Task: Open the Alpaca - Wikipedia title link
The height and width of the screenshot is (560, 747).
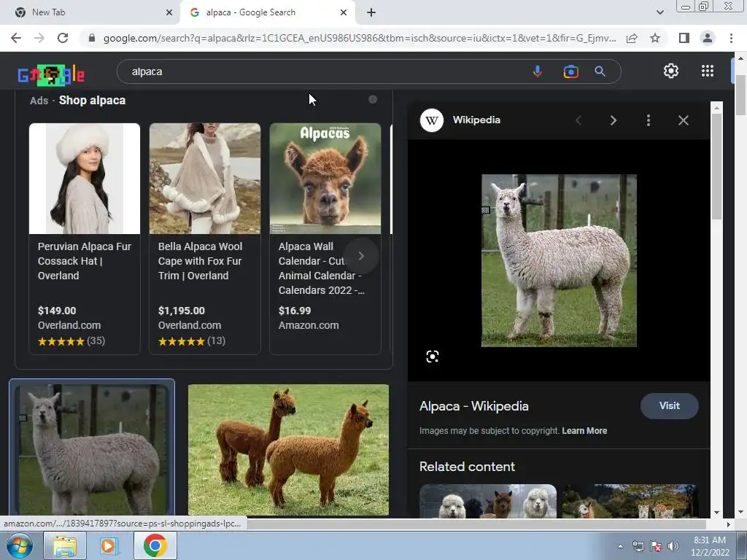Action: click(474, 406)
